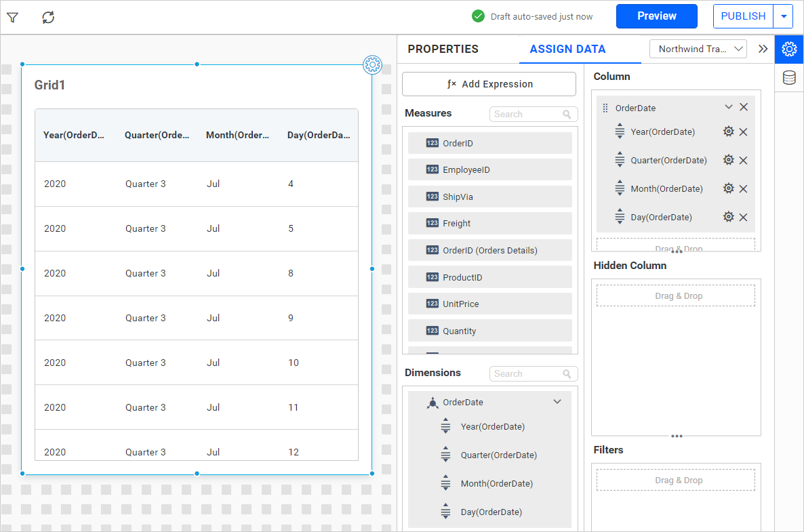Click the Add Expression button

pos(489,84)
